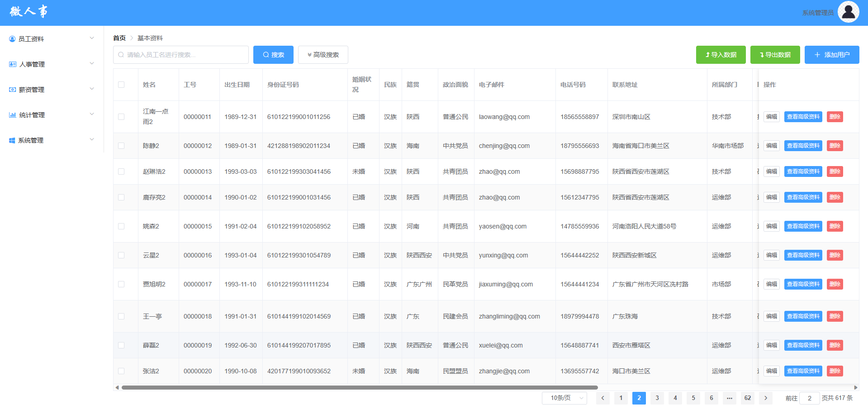Click the user avatar in the top-right corner

coord(848,12)
